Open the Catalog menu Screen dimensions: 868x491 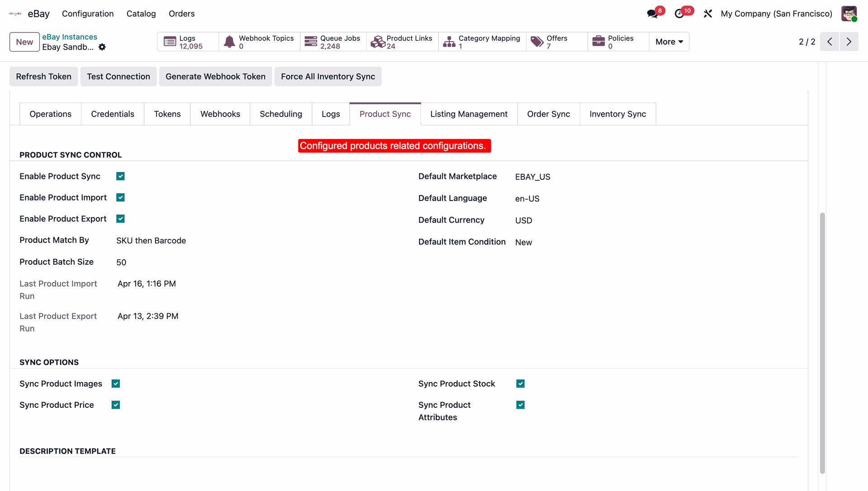[141, 14]
